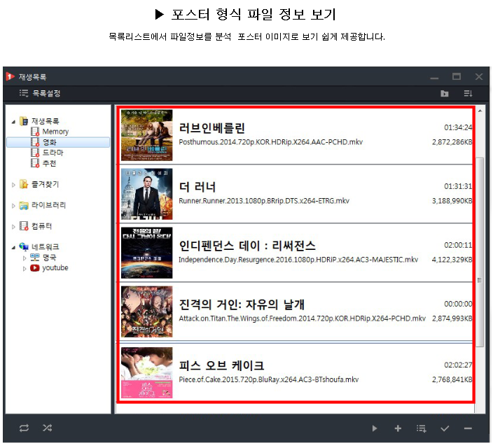Click the 인디펜던스 데이 poster thumbnail
493x448 pixels.
pyautogui.click(x=147, y=253)
